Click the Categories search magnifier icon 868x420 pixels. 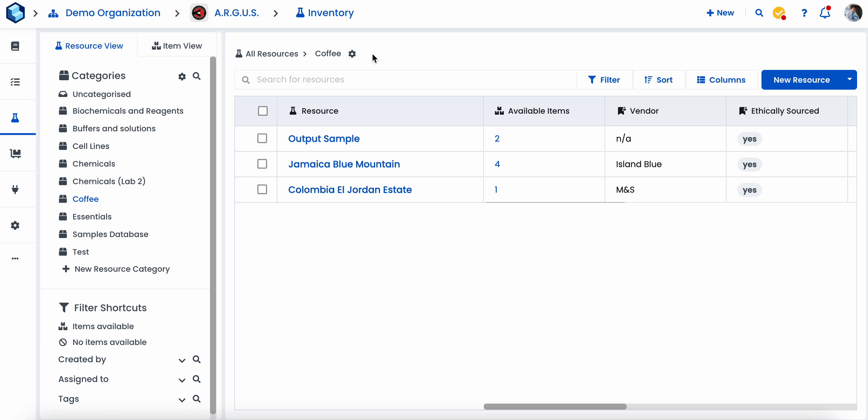pyautogui.click(x=196, y=76)
